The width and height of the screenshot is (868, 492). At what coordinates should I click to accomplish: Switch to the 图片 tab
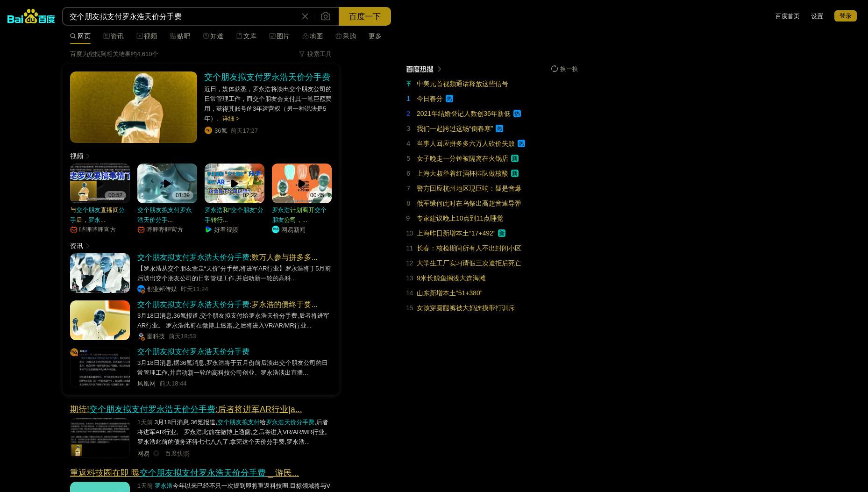[x=279, y=36]
